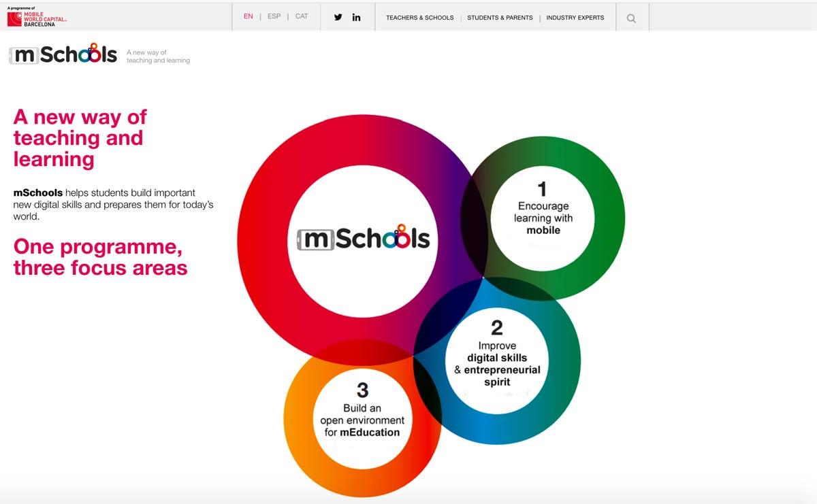Click the large mSchools circle logo
This screenshot has height=504, width=817.
point(363,239)
